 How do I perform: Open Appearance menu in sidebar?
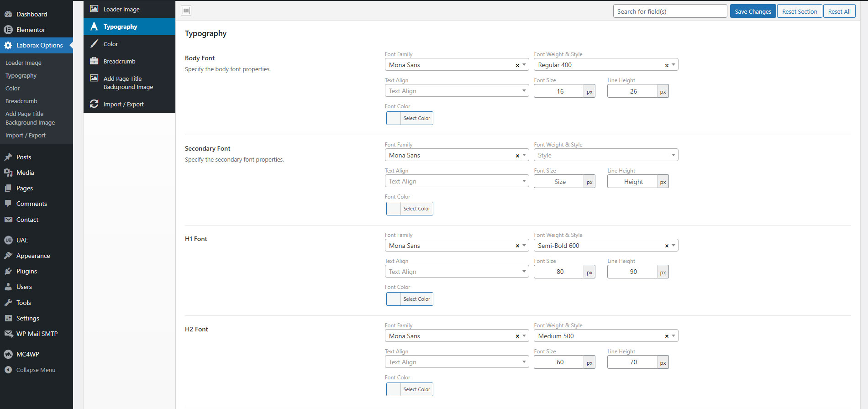tap(33, 256)
